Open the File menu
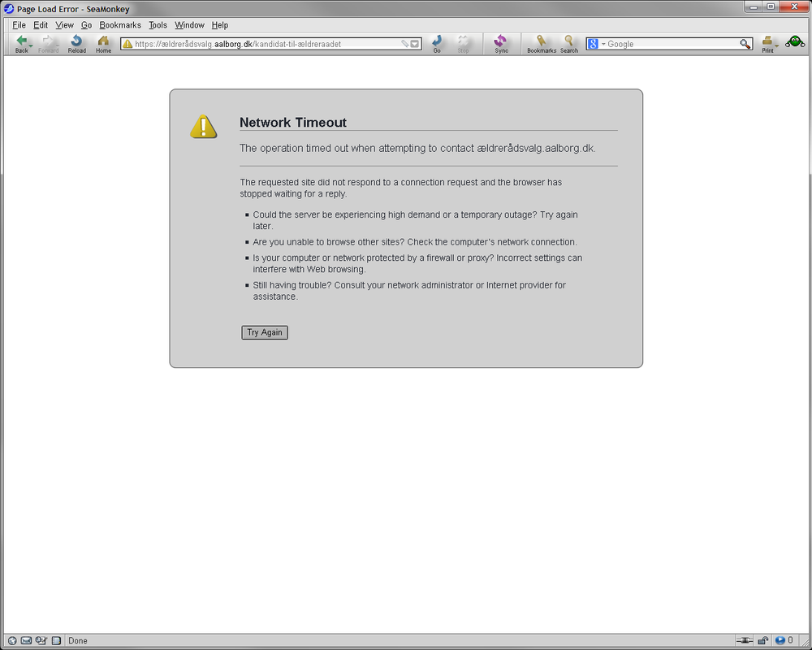812x650 pixels. [x=19, y=25]
